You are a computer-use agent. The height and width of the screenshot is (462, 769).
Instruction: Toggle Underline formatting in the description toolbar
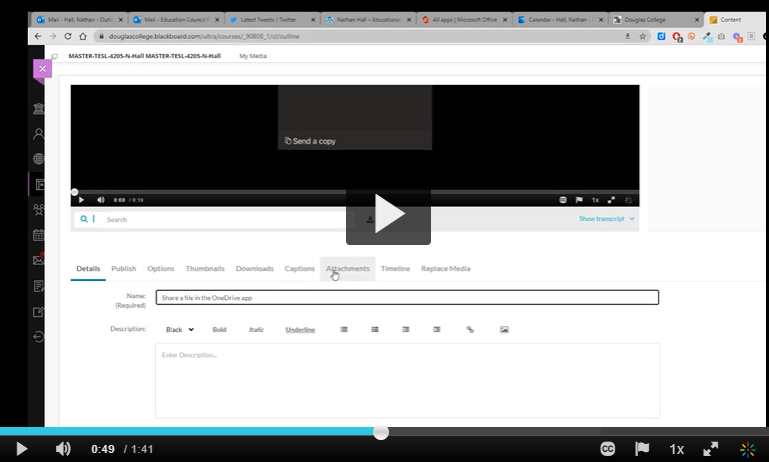click(x=300, y=329)
